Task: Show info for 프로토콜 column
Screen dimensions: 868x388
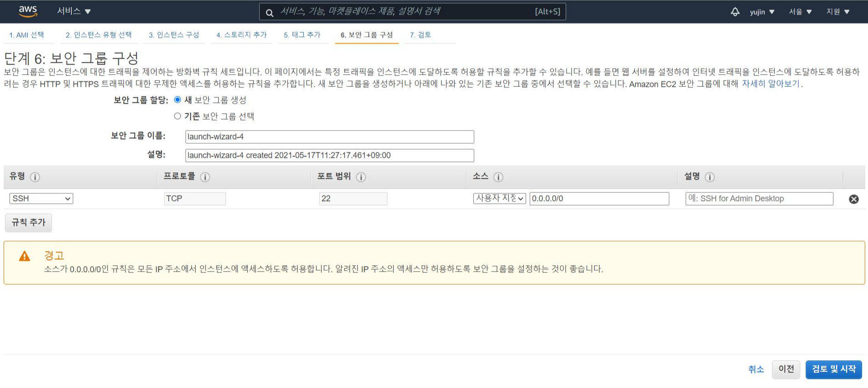Action: pos(205,177)
